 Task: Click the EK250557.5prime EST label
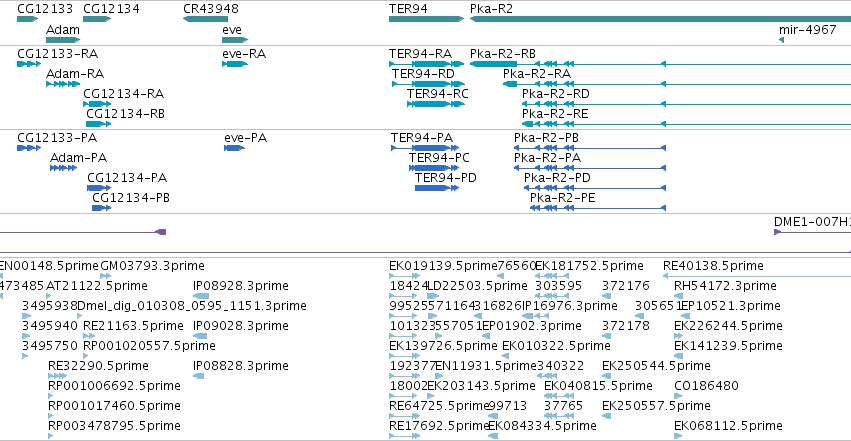click(656, 406)
